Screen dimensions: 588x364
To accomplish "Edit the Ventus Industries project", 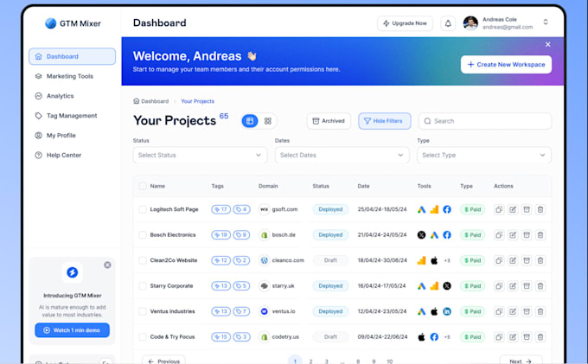I will point(513,311).
